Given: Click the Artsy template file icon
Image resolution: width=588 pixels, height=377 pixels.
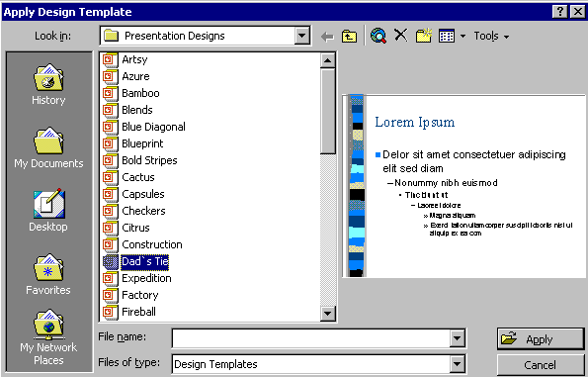Looking at the screenshot, I should 111,59.
